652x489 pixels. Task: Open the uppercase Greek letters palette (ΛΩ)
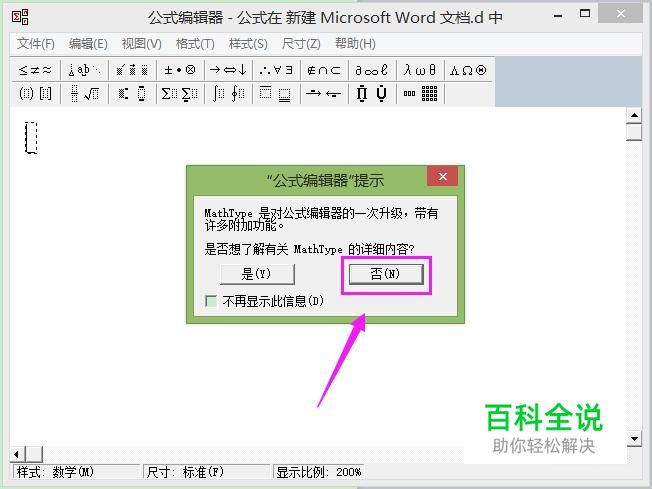[x=468, y=70]
